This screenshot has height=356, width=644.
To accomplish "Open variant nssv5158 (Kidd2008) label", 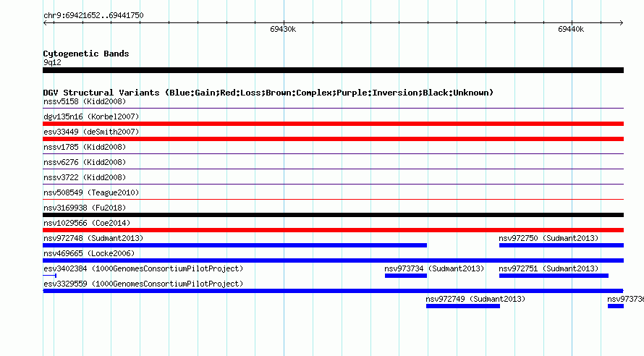I will (85, 101).
